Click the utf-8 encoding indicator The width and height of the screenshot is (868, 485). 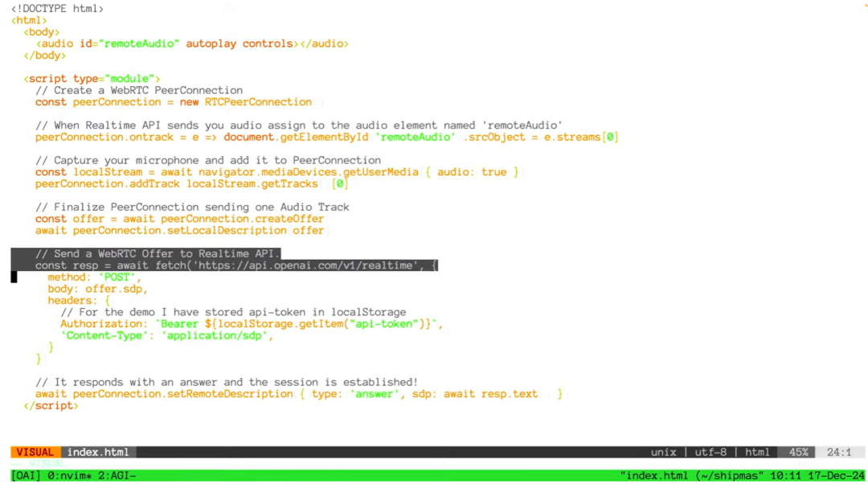tap(710, 452)
